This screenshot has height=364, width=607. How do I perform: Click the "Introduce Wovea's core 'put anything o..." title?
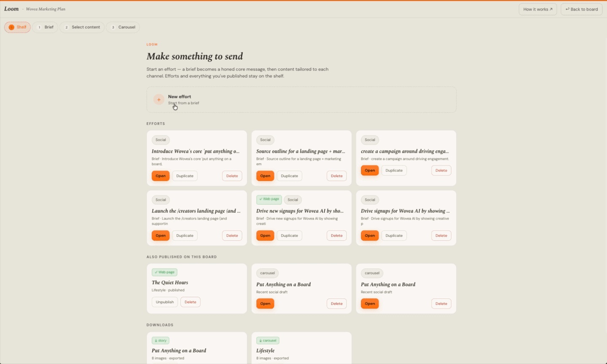pos(196,151)
